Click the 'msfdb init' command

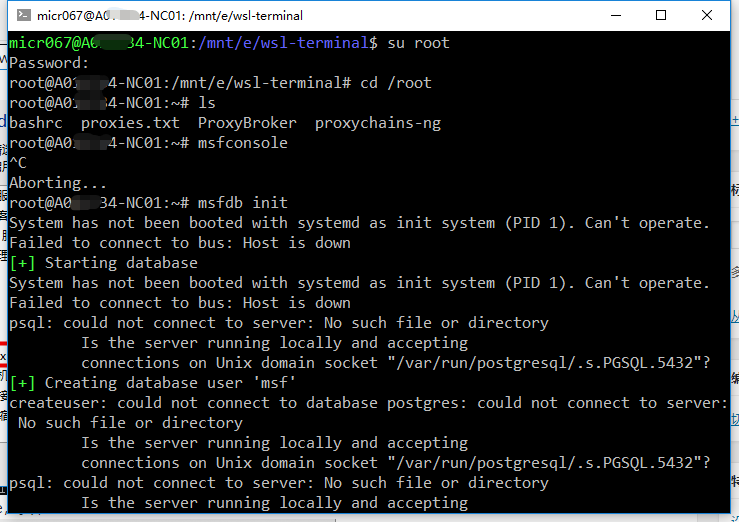tap(242, 203)
